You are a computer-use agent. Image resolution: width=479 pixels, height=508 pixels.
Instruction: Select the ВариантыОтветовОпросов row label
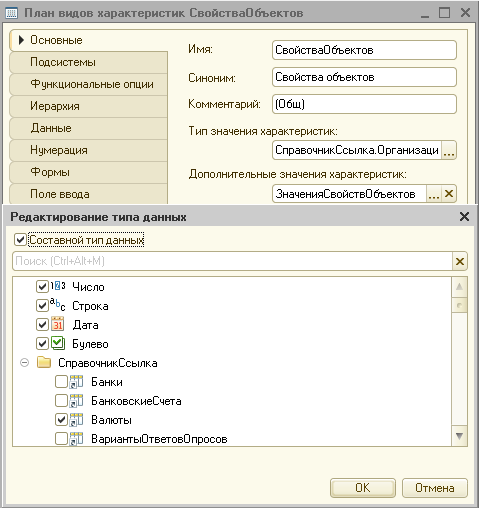(x=159, y=439)
